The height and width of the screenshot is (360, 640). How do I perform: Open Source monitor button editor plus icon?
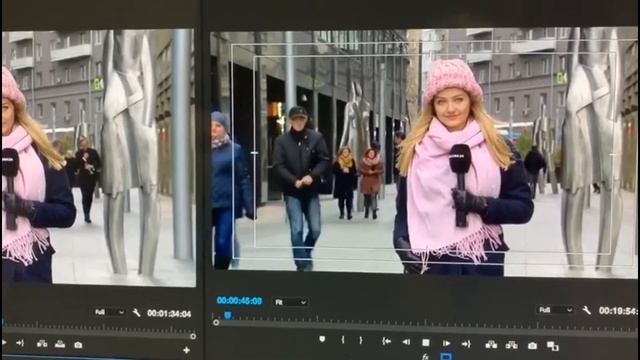click(186, 350)
